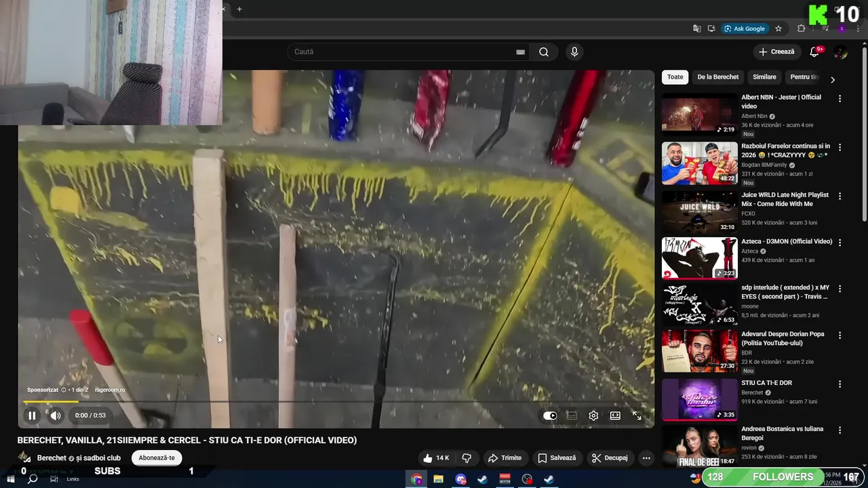Click the Creează button
The height and width of the screenshot is (488, 868).
pyautogui.click(x=776, y=52)
